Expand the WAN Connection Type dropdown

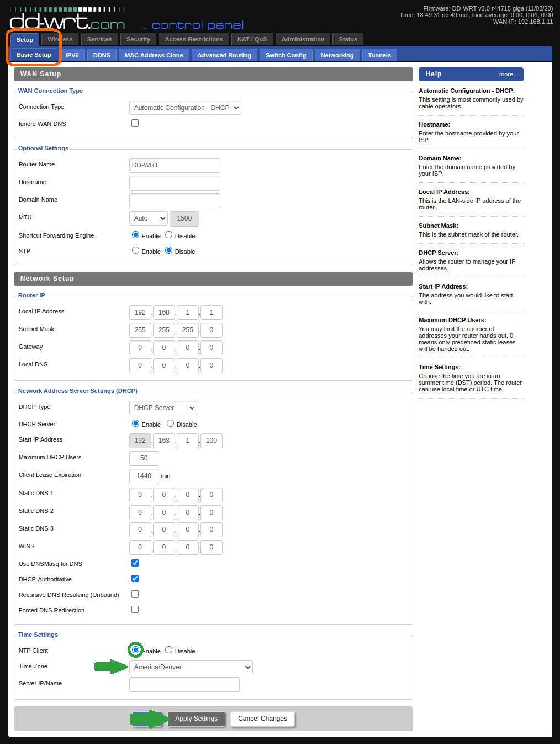(185, 108)
